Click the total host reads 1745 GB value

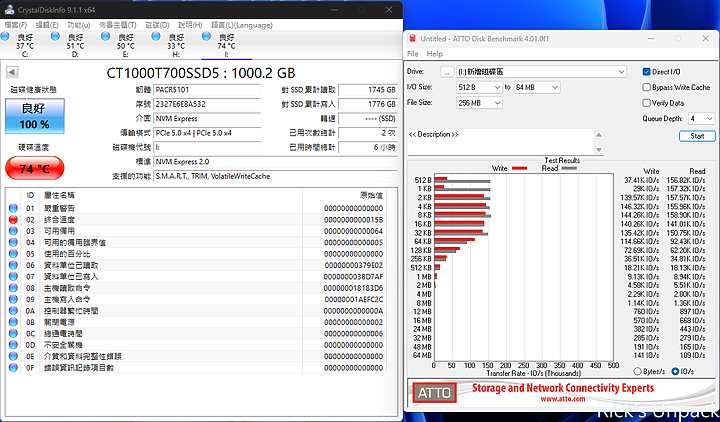(367, 90)
